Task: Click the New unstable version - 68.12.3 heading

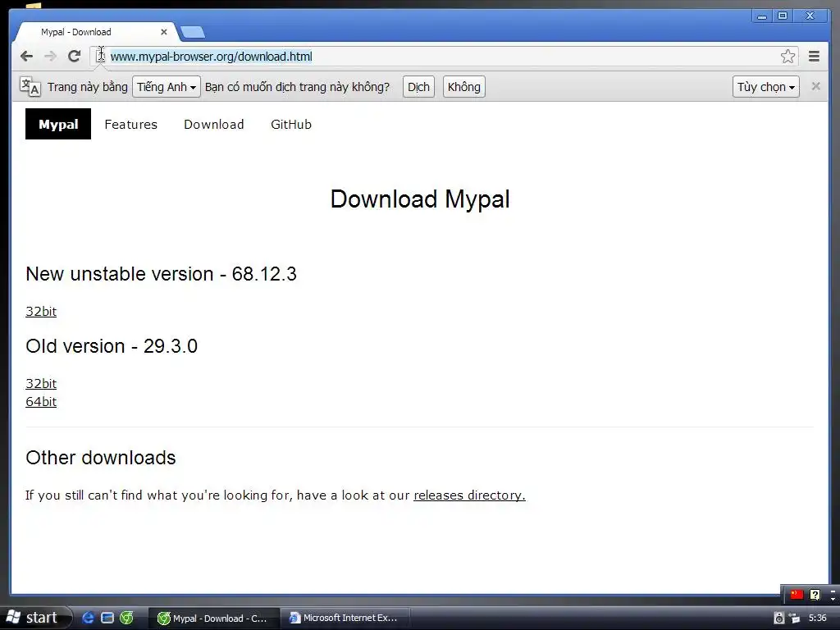Action: click(x=161, y=274)
